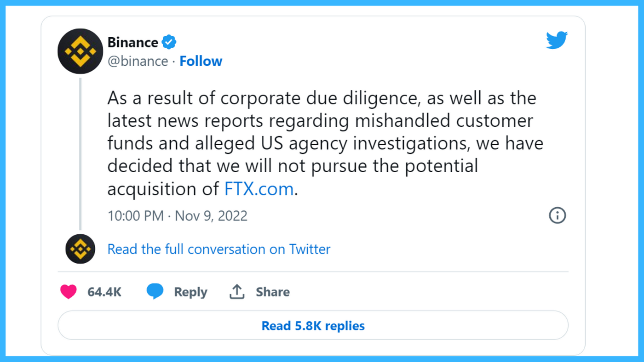Open the FTX.com link in the tweet

coord(259,189)
